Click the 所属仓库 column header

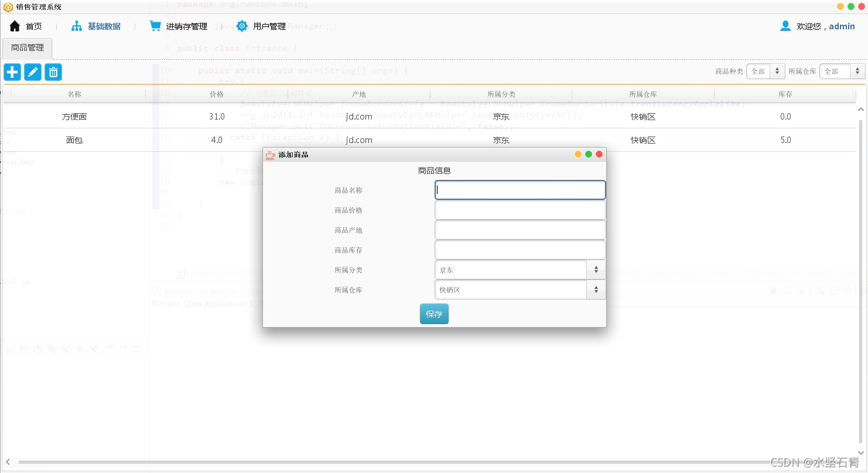643,94
